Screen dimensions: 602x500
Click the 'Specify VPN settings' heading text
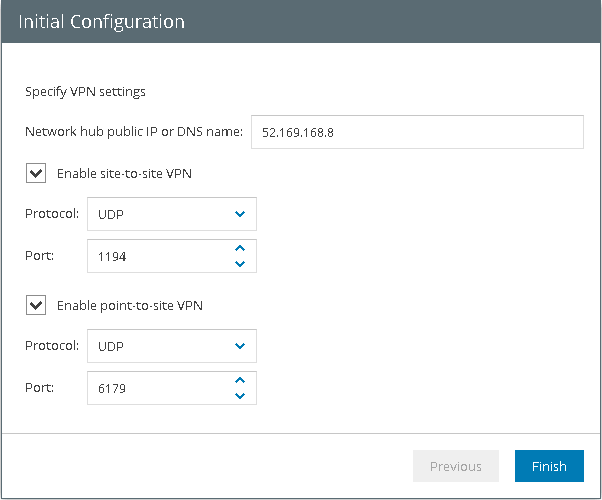point(85,91)
